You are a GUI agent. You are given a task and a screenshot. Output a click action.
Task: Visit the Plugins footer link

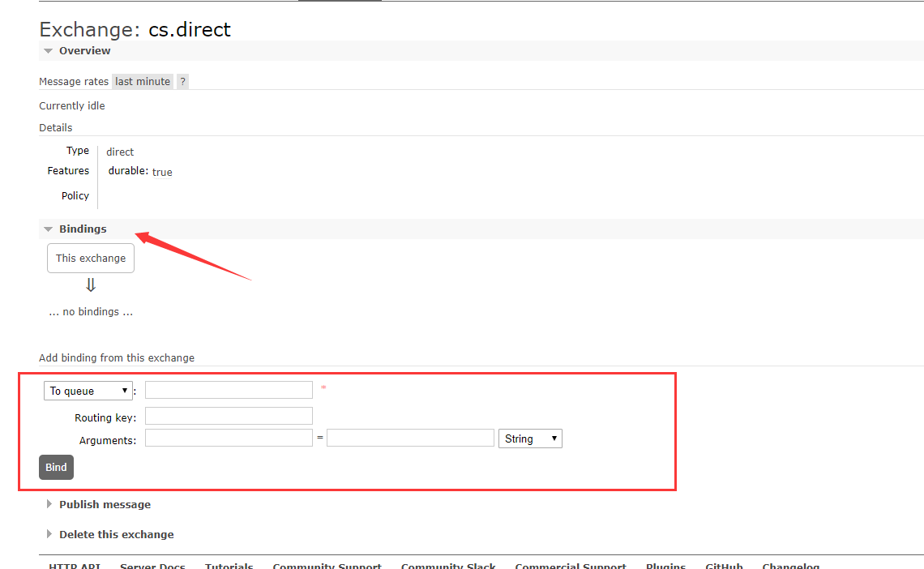pos(665,566)
